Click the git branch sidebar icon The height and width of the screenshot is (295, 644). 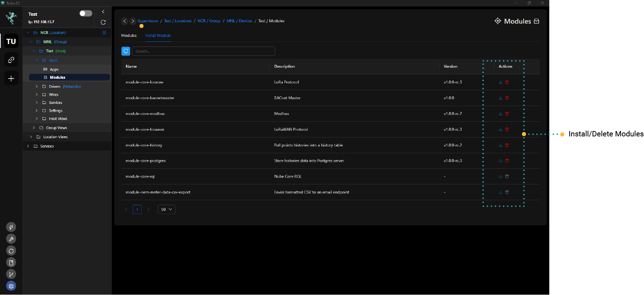click(11, 274)
